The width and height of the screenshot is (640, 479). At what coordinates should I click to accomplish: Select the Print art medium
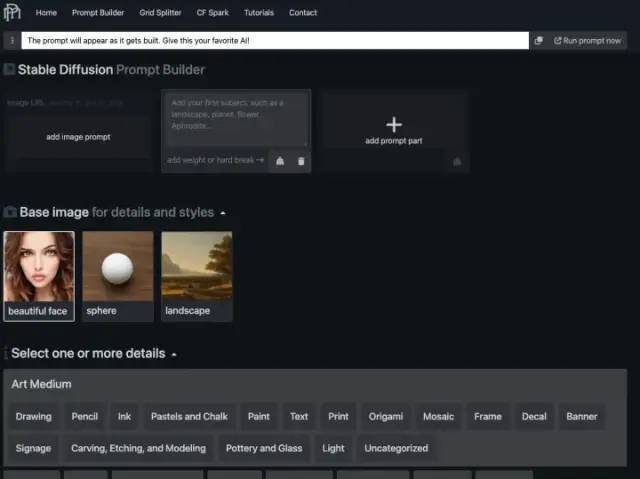[338, 417]
